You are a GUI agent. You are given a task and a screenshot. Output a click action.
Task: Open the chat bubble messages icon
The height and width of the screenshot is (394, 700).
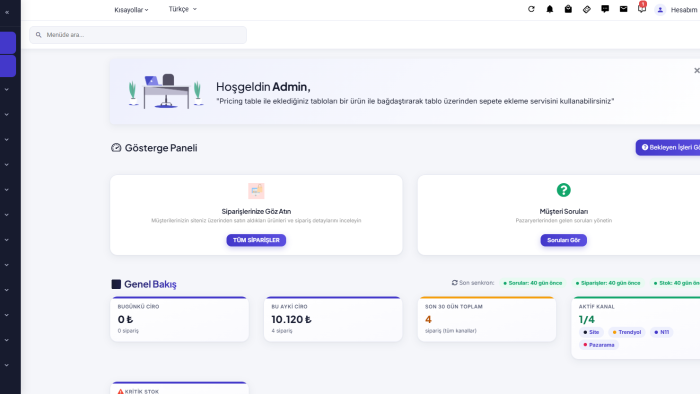click(605, 9)
